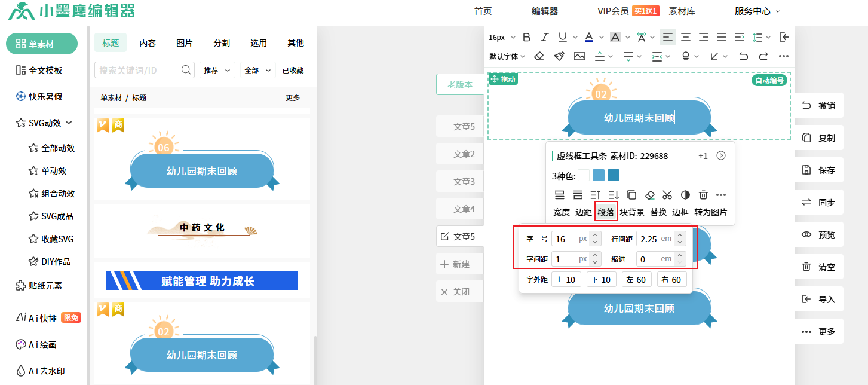The height and width of the screenshot is (385, 868).
Task: Insert an image via toolbar picture icon
Action: (x=579, y=56)
